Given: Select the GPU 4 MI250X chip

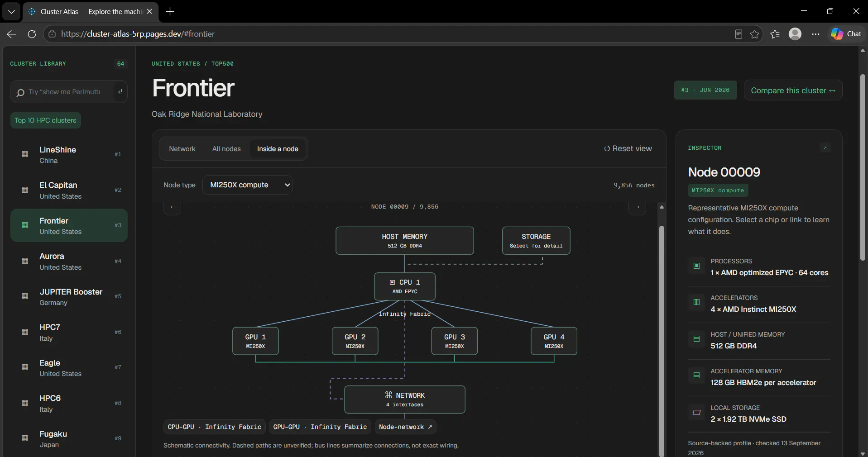Looking at the screenshot, I should pyautogui.click(x=554, y=341).
